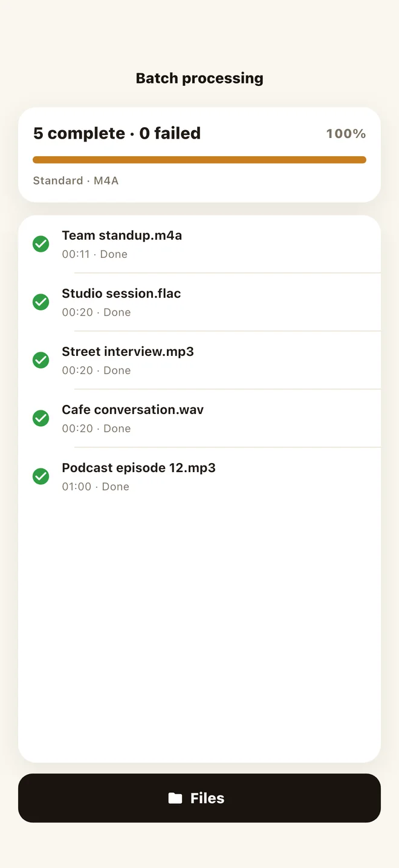Click the orange batch progress bar

click(199, 160)
